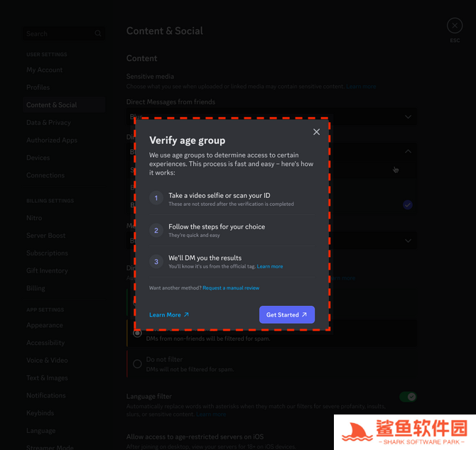
Task: Click the step 2 number badge
Action: 157,230
